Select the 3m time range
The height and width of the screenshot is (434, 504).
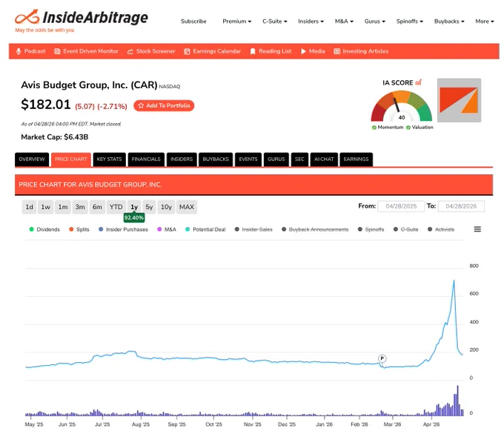[80, 207]
